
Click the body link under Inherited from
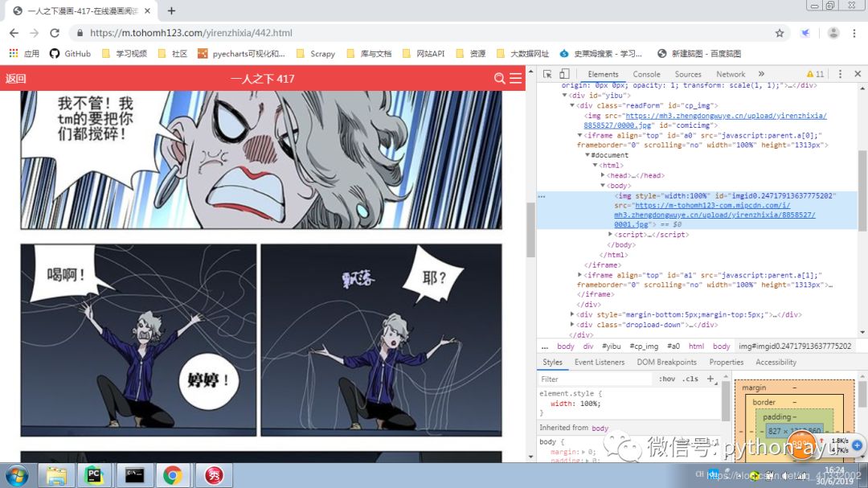tap(600, 429)
